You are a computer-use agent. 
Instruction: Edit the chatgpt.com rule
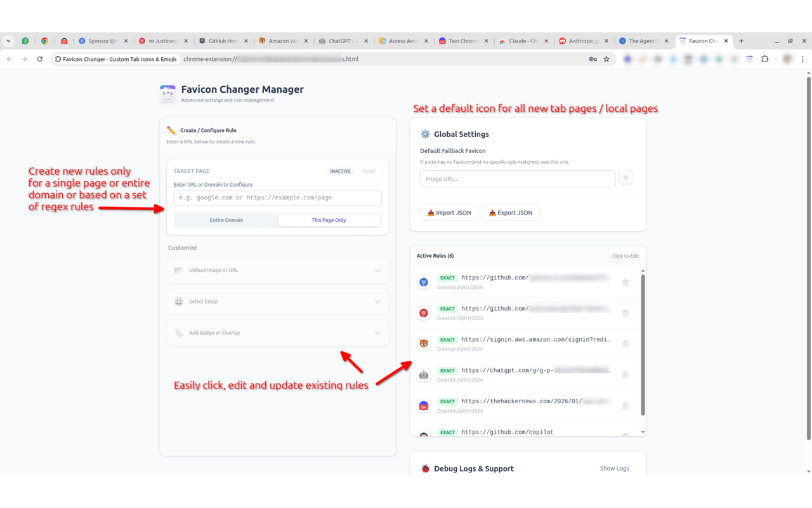pos(527,375)
